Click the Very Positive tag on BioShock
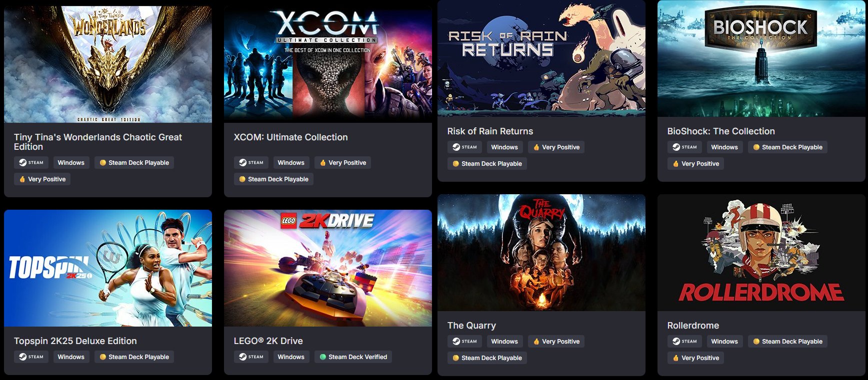This screenshot has width=868, height=380. click(x=695, y=164)
